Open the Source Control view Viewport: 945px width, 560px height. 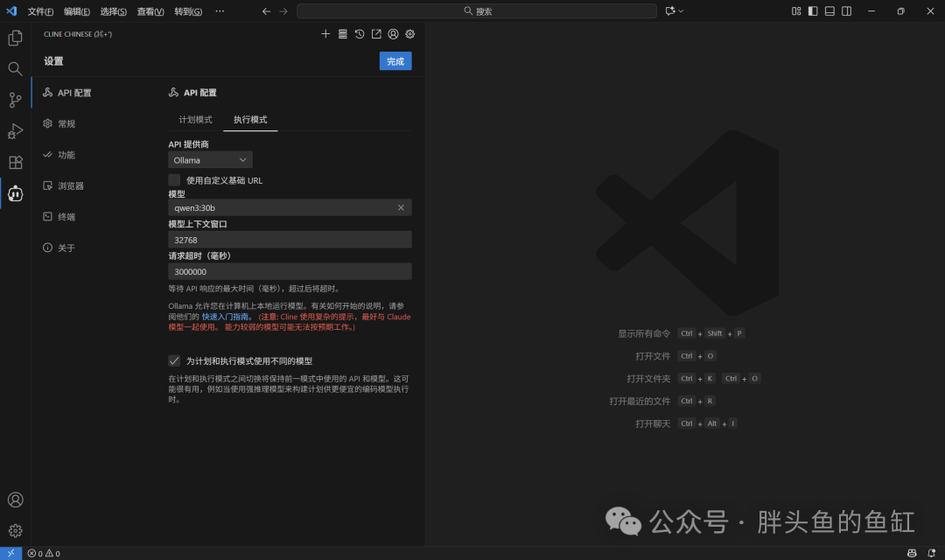(x=15, y=100)
